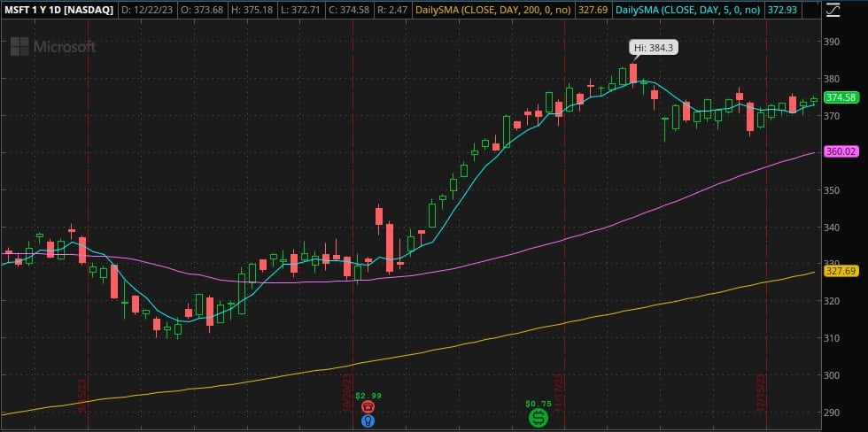Click the $2.99 earnings estimate text

coord(368,396)
